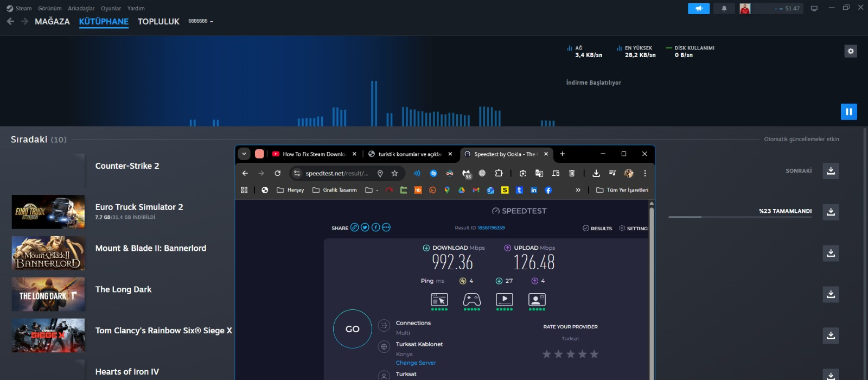Click the Steam announcements megaphone icon
Viewport: 868px width, 380px height.
click(699, 9)
